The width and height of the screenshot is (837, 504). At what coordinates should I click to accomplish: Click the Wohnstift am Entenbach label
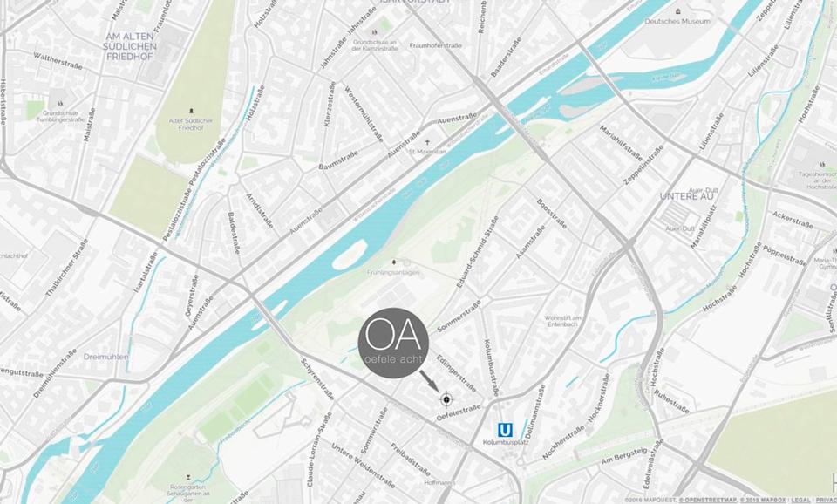tap(562, 321)
